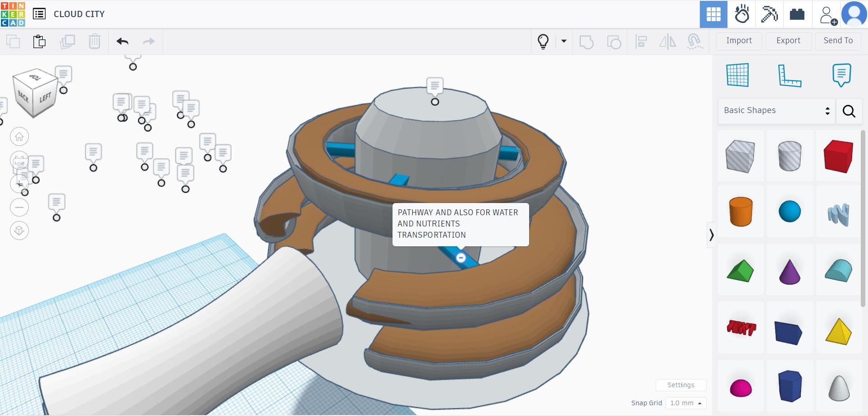Open the Snap Grid 1.0 mm dropdown
Image resolution: width=868 pixels, height=416 pixels.
click(686, 403)
